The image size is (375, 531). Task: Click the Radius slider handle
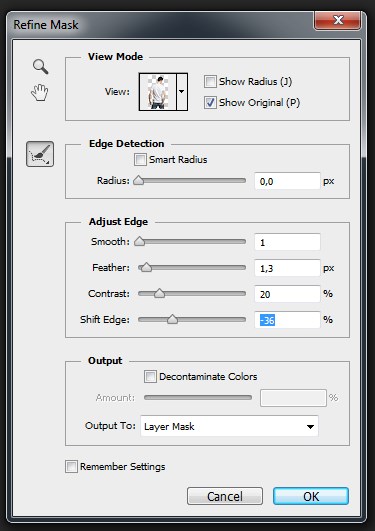(x=139, y=180)
